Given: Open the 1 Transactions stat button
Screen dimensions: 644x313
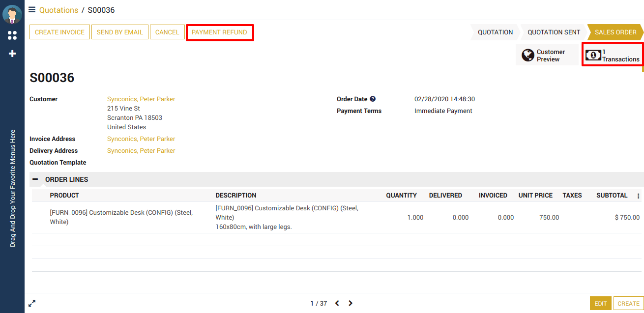Looking at the screenshot, I should (x=613, y=55).
